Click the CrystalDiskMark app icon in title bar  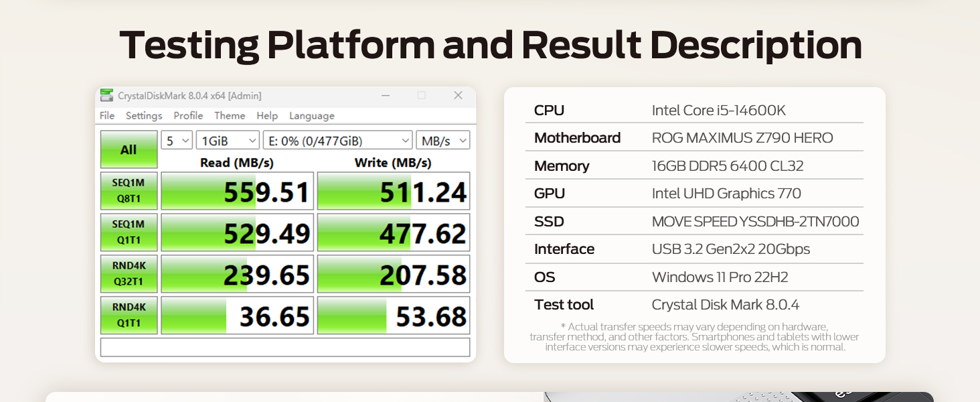[x=106, y=96]
